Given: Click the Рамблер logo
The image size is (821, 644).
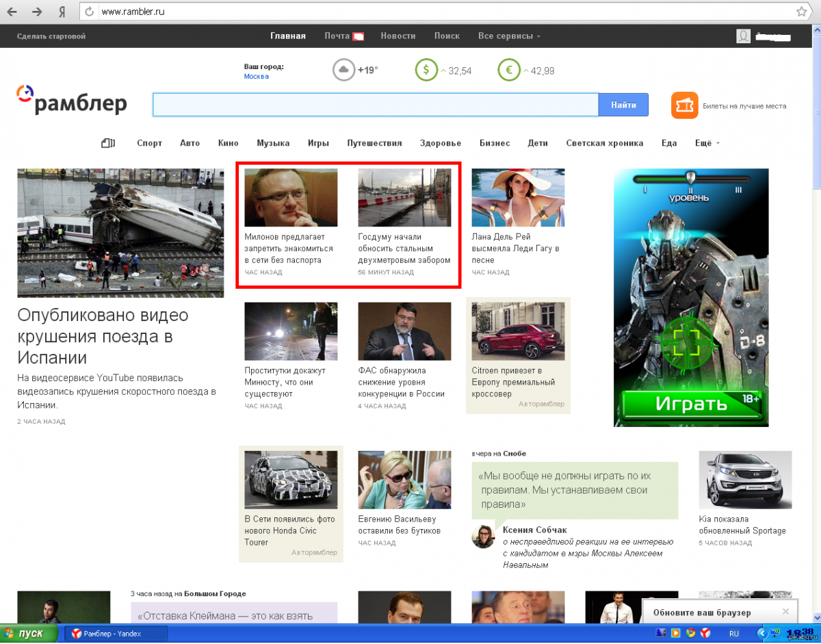Looking at the screenshot, I should pyautogui.click(x=72, y=101).
